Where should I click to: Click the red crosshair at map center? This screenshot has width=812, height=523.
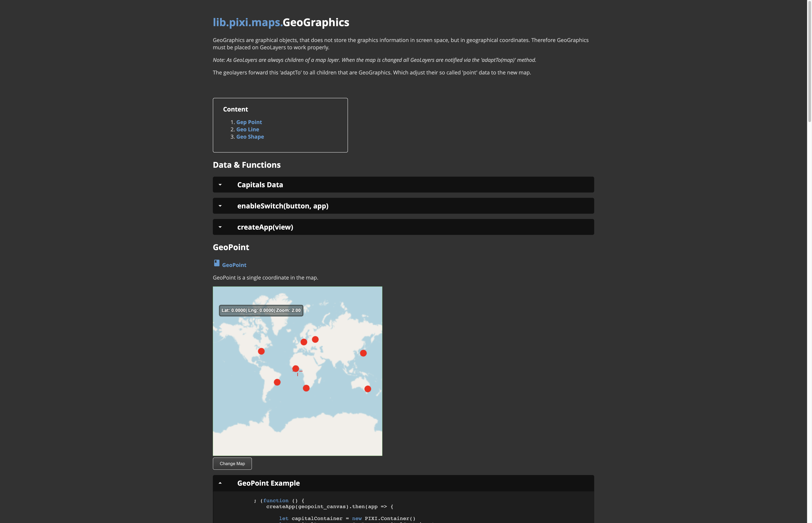click(x=298, y=371)
